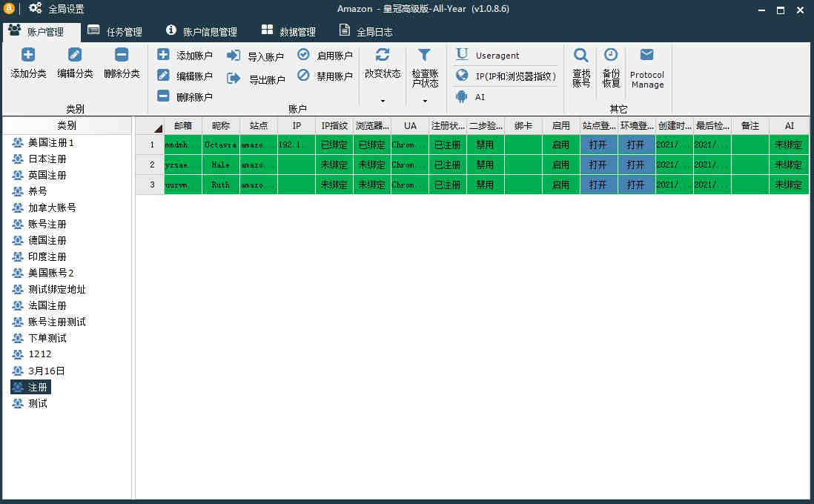Click the 删除分类 minus icon

[122, 55]
